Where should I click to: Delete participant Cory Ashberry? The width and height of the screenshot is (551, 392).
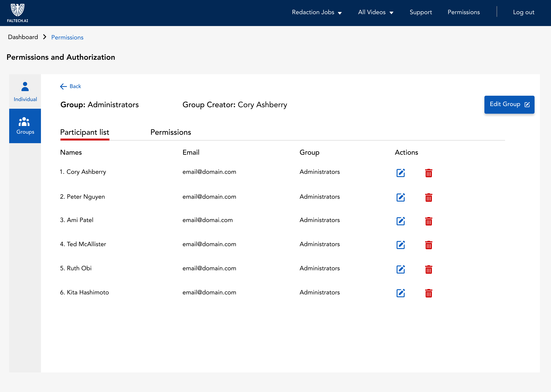(x=429, y=173)
